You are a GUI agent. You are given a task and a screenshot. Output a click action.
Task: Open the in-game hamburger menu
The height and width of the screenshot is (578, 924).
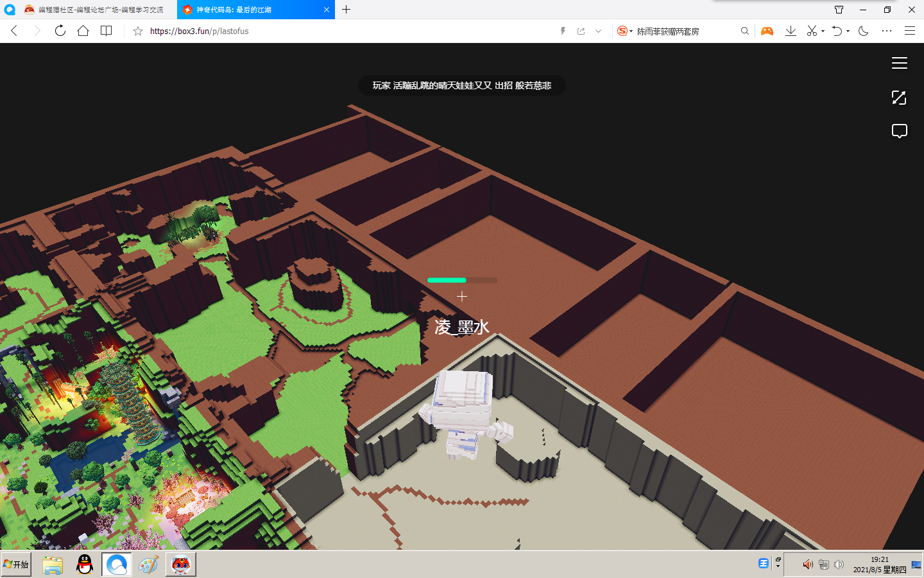pyautogui.click(x=899, y=63)
